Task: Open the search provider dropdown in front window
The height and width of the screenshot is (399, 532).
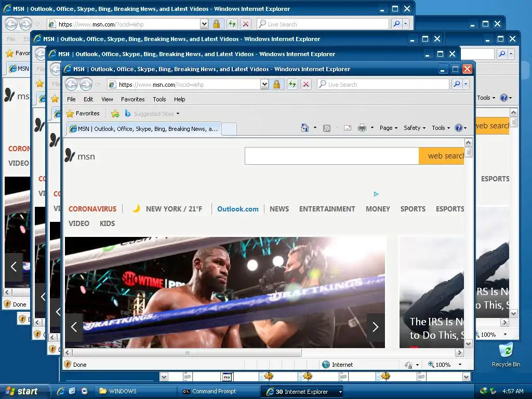Action: pyautogui.click(x=466, y=84)
